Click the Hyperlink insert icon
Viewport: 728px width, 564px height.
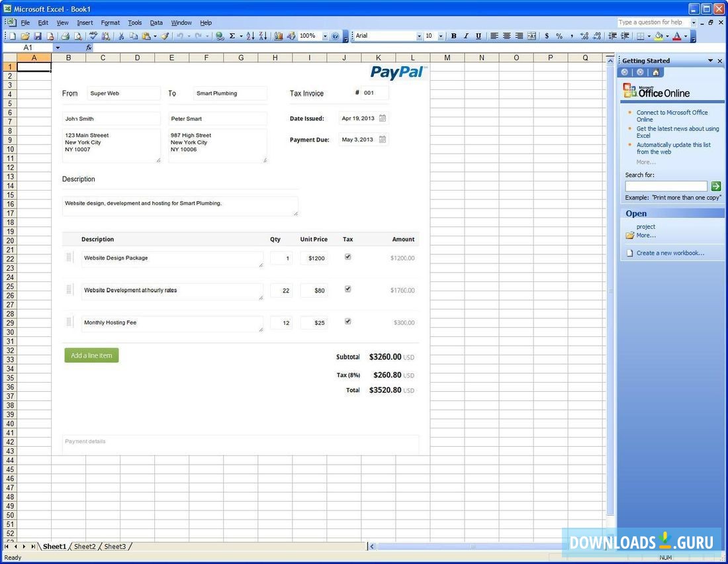[220, 36]
